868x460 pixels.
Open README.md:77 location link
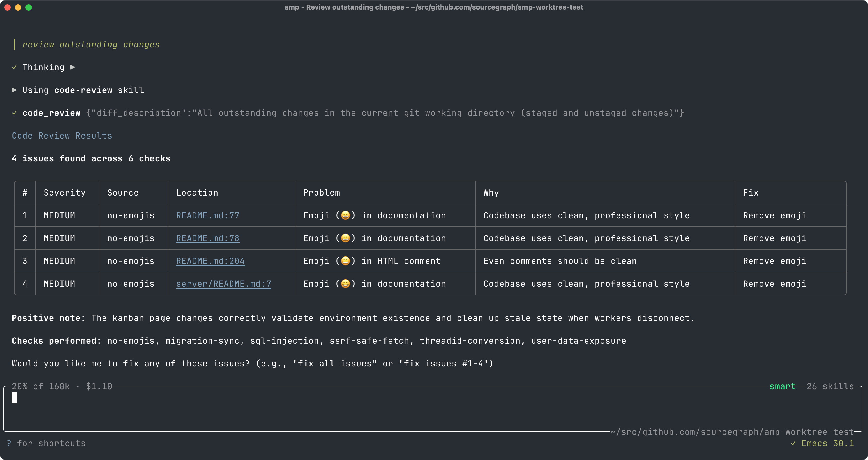click(x=207, y=216)
